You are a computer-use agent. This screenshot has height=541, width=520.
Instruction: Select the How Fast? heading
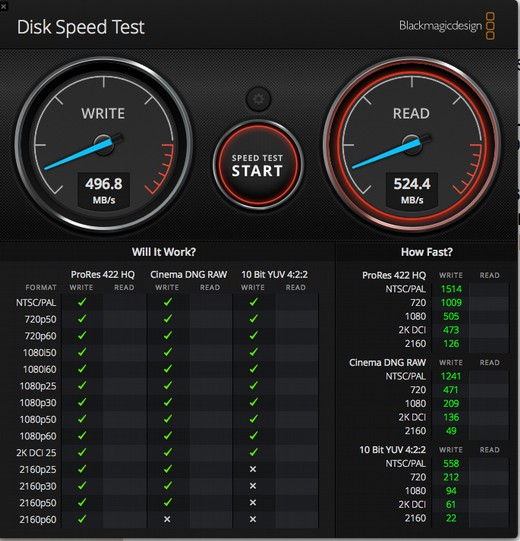pyautogui.click(x=426, y=252)
